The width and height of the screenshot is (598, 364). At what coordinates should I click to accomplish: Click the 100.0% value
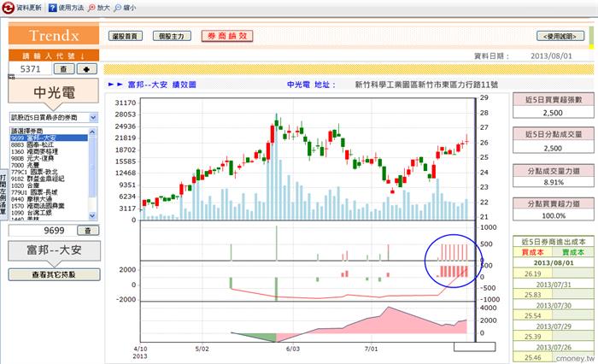click(554, 216)
